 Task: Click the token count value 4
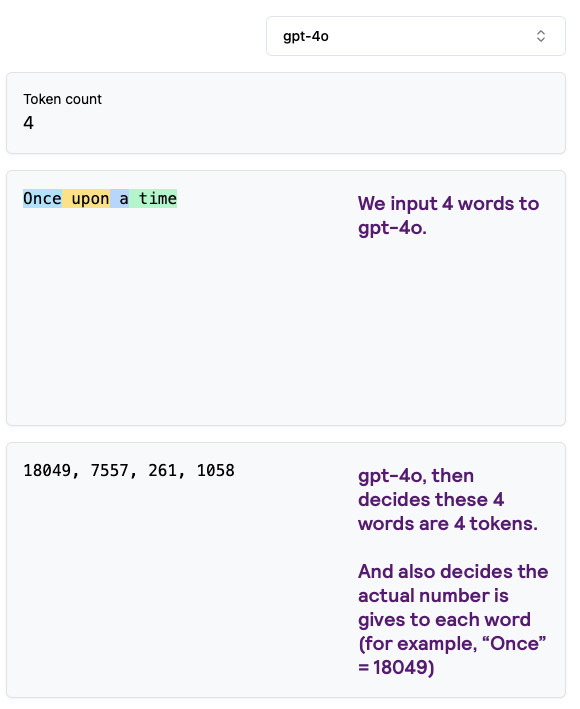pyautogui.click(x=28, y=123)
